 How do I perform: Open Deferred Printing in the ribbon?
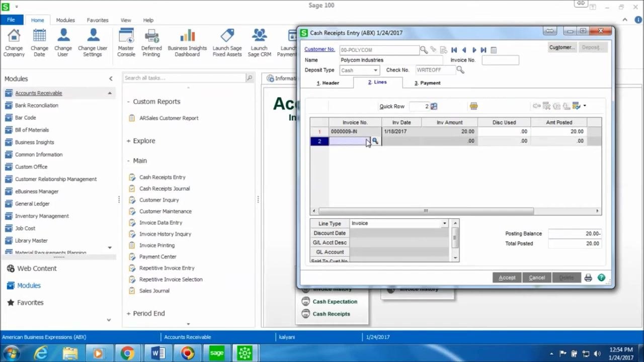[x=151, y=43]
